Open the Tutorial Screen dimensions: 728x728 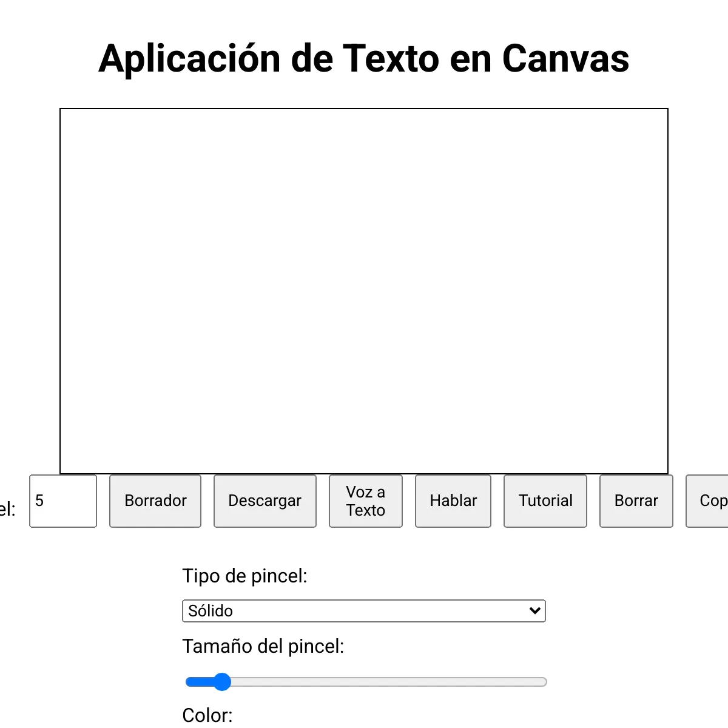pyautogui.click(x=545, y=501)
